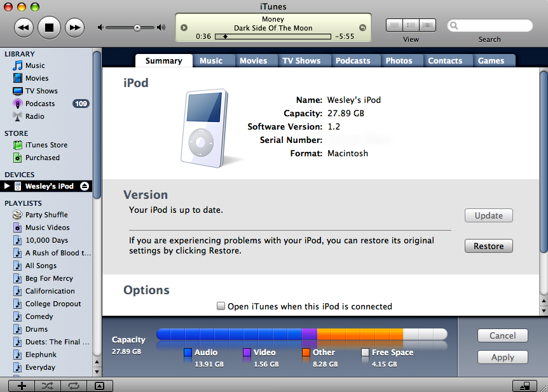This screenshot has height=392, width=548.
Task: Click the right loop arrow in now-playing display
Action: point(363,27)
